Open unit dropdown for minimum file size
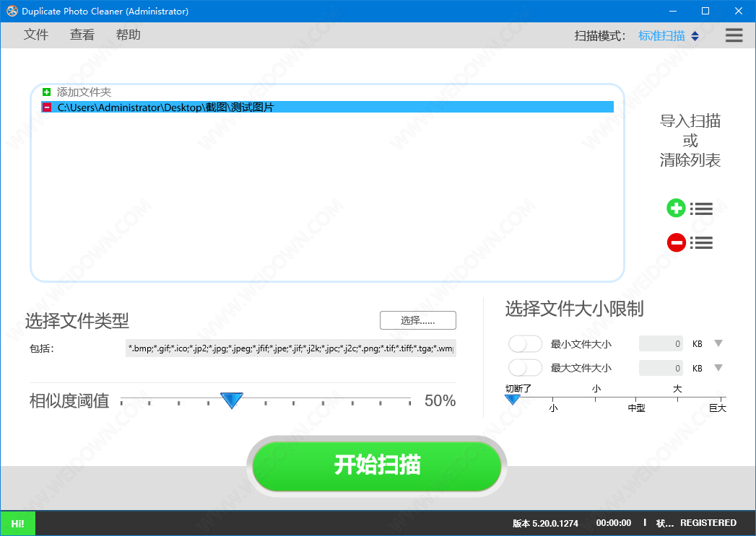 click(x=718, y=343)
